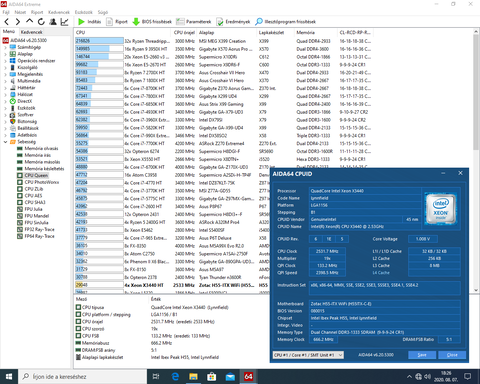Screen dimensions: 480x384
Task: Open the Súgó menu
Action: (x=103, y=12)
